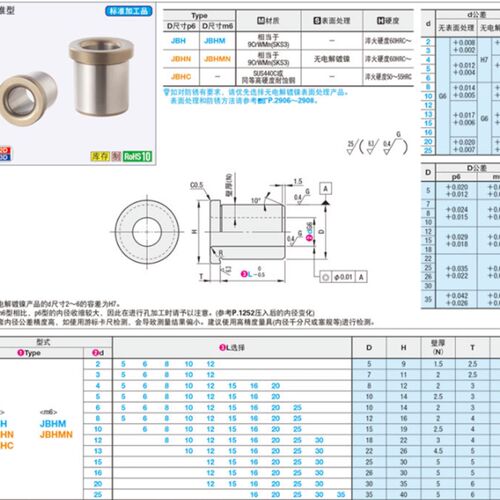This screenshot has height=500, width=500.
Task: Click the lightbulb icon before the rust-proof note
Action: pos(166,92)
